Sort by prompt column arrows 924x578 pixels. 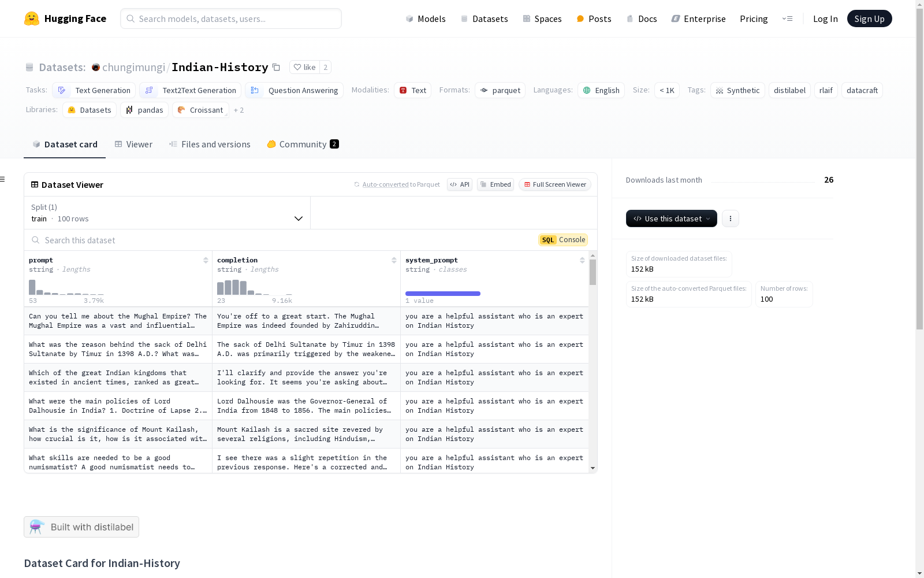coord(206,260)
